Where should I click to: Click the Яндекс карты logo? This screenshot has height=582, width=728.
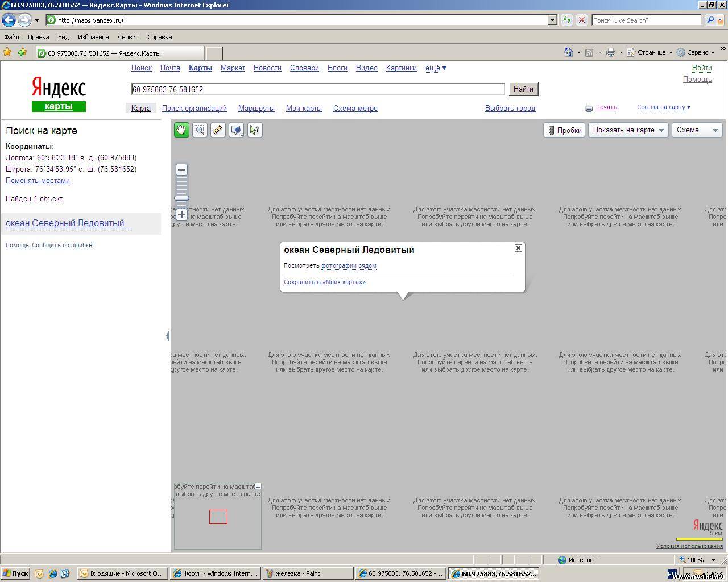[x=59, y=95]
